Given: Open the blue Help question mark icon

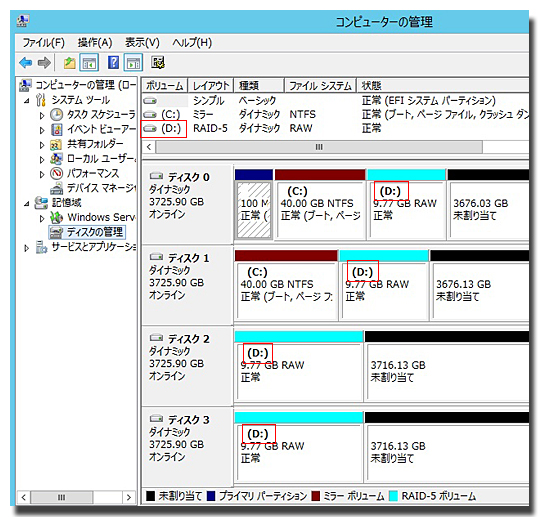Looking at the screenshot, I should pyautogui.click(x=113, y=63).
